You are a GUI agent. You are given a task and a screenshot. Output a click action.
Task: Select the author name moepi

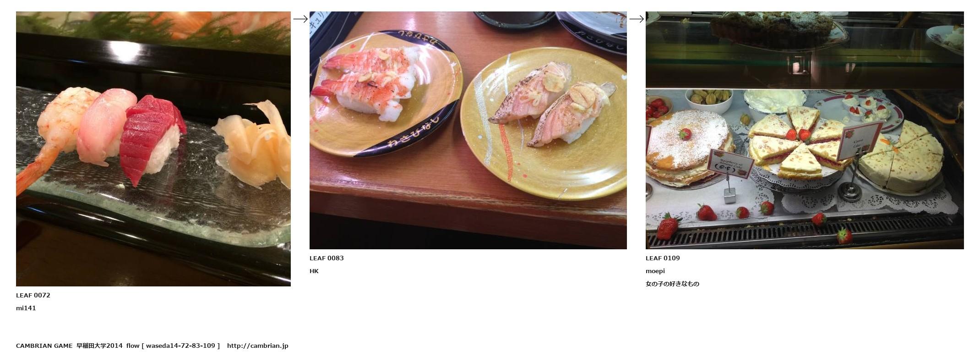coord(655,271)
